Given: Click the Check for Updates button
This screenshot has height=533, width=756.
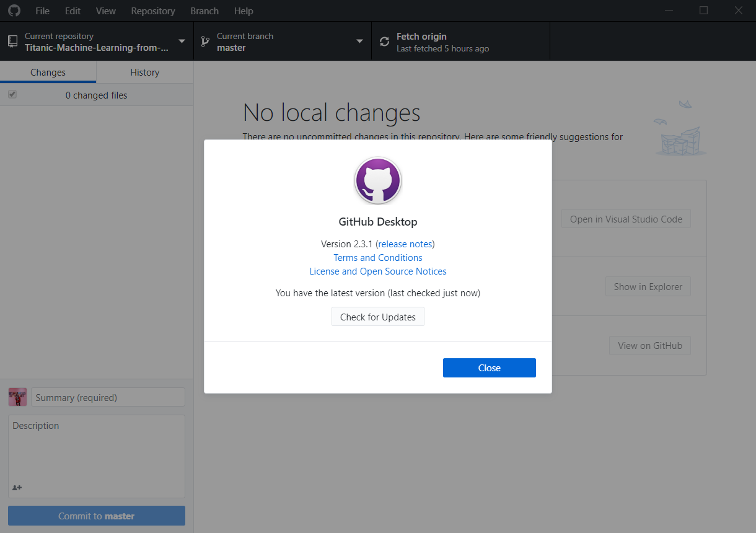Looking at the screenshot, I should (378, 316).
